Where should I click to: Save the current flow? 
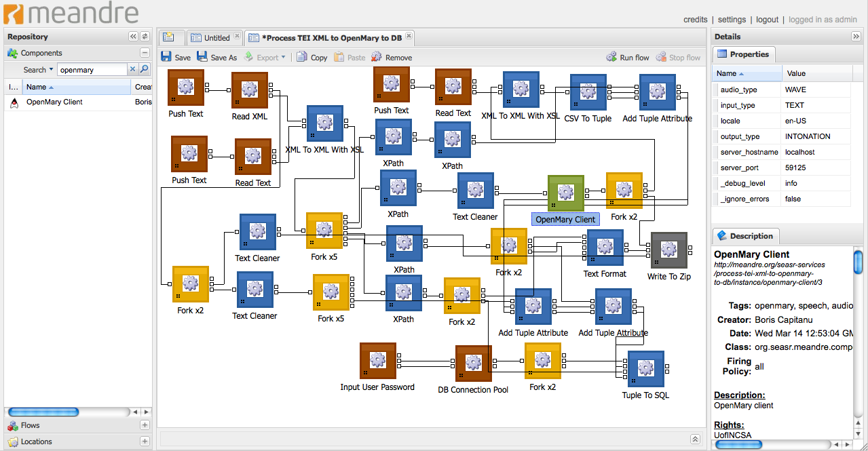[176, 58]
